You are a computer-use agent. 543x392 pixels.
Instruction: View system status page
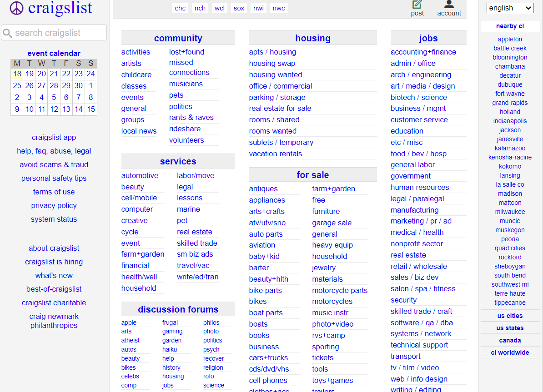[x=54, y=219]
